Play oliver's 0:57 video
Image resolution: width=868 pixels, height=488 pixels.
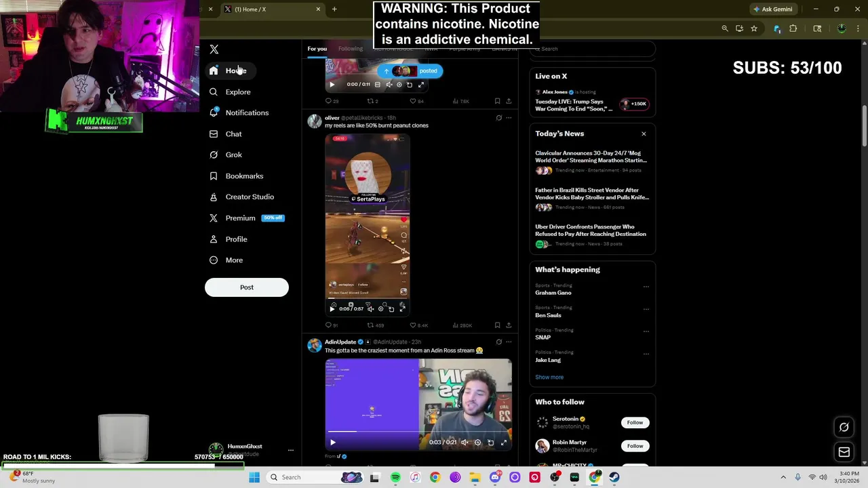click(332, 308)
